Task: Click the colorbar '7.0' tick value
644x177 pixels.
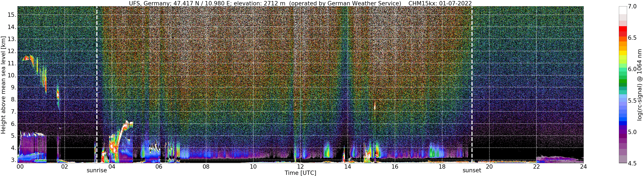Action: click(632, 6)
